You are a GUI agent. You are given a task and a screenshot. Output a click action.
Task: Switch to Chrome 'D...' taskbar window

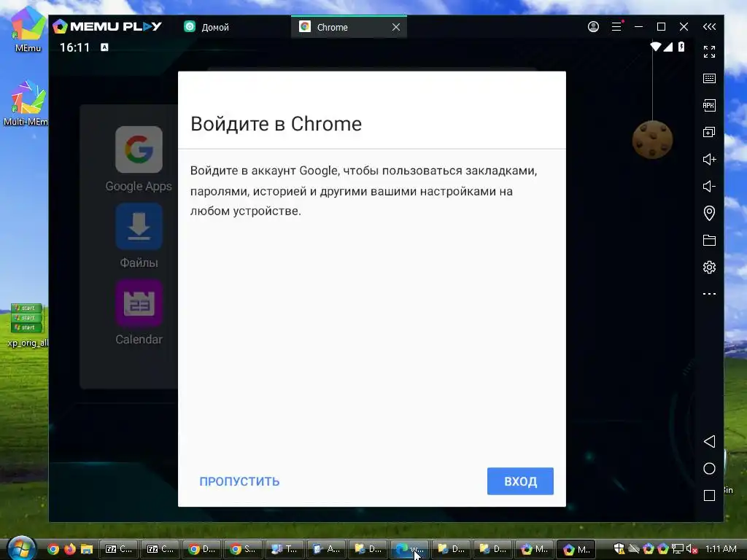tap(201, 549)
